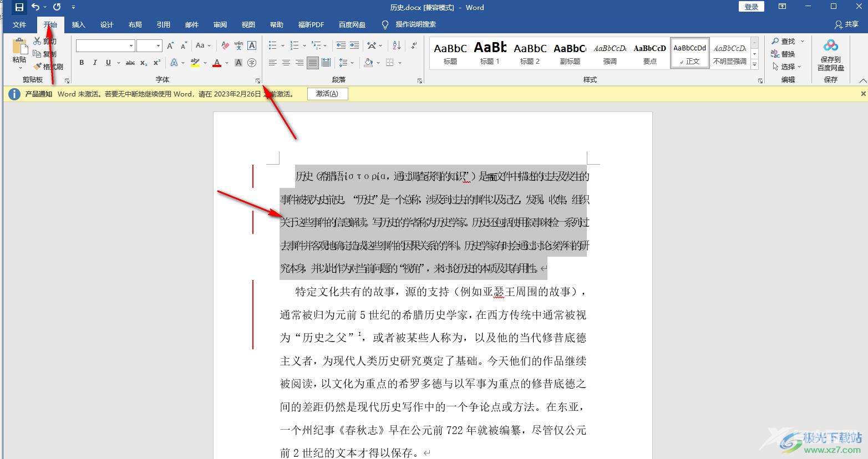Click the Save icon in quick access toolbar
Image resolution: width=868 pixels, height=459 pixels.
click(x=19, y=7)
